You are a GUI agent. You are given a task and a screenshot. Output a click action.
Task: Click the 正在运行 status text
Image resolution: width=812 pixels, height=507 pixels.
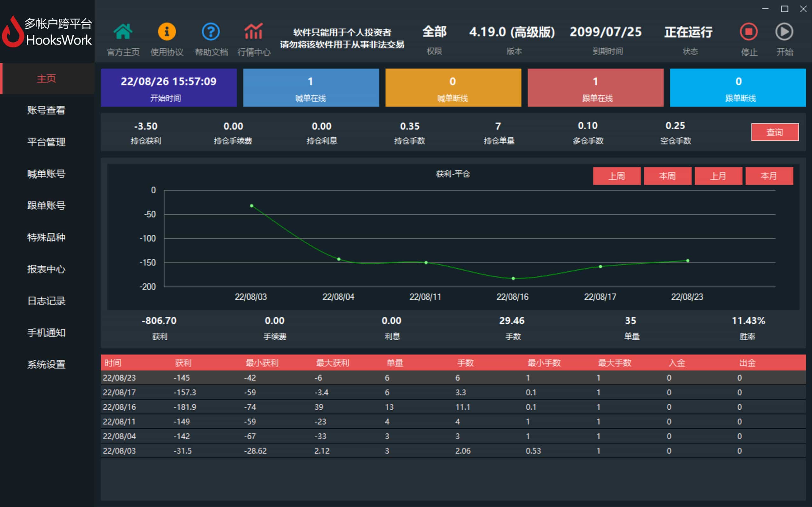[x=688, y=32]
